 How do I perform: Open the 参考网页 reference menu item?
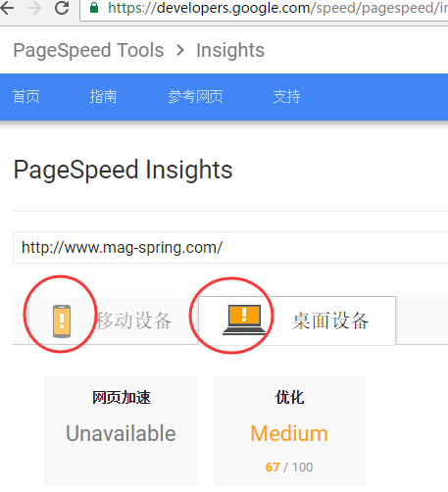pos(195,97)
